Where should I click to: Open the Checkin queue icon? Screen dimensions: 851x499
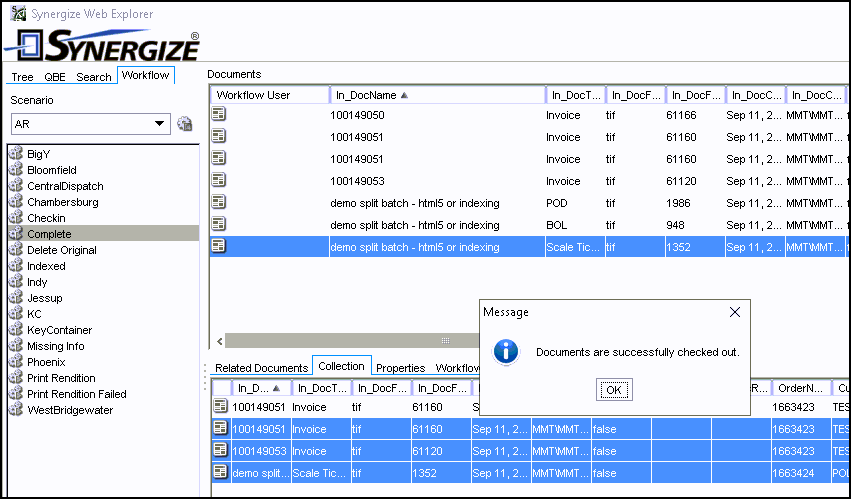pyautogui.click(x=16, y=218)
